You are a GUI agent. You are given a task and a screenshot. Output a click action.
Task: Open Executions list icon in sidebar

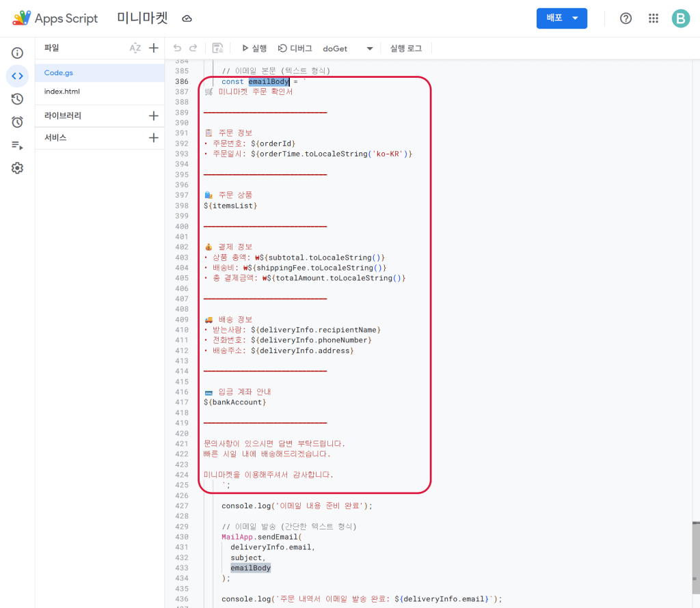point(17,146)
